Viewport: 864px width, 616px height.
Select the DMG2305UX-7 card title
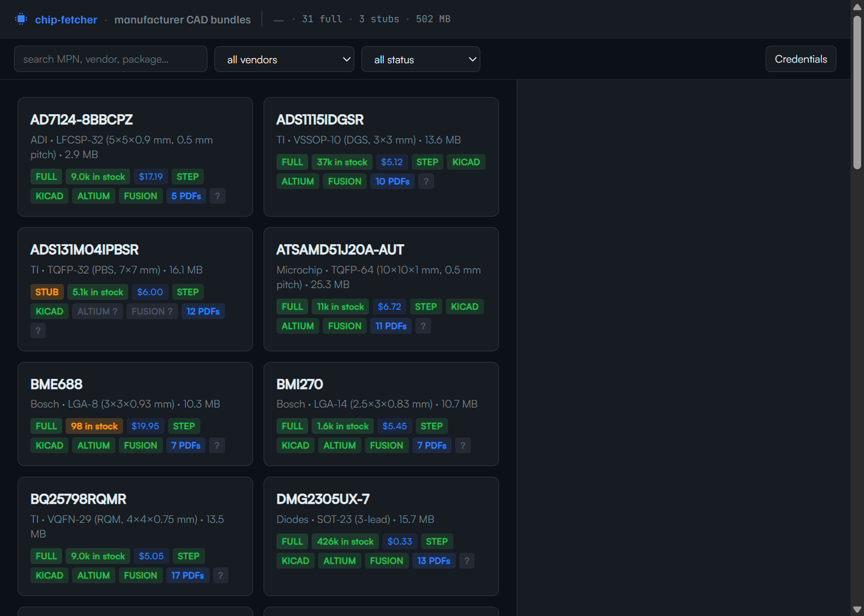click(x=323, y=499)
